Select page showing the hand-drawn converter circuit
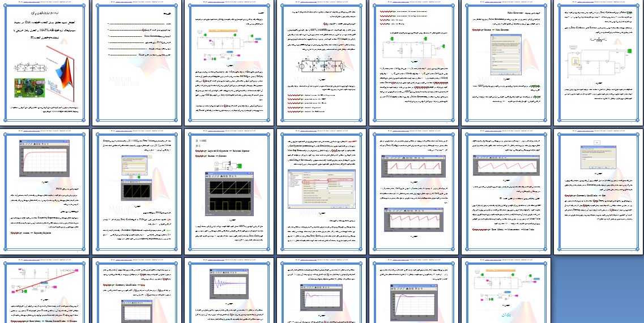The width and height of the screenshot is (644, 323). point(322,63)
